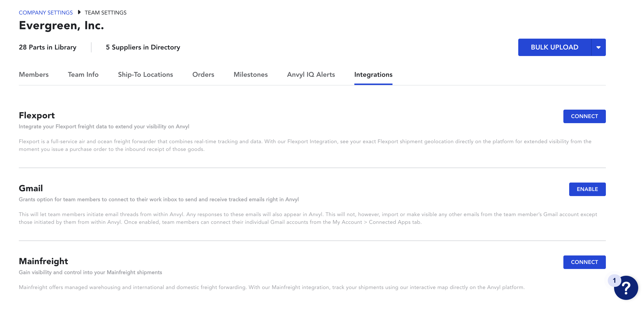Connect the Mainfreight integration
The image size is (644, 311).
click(585, 262)
